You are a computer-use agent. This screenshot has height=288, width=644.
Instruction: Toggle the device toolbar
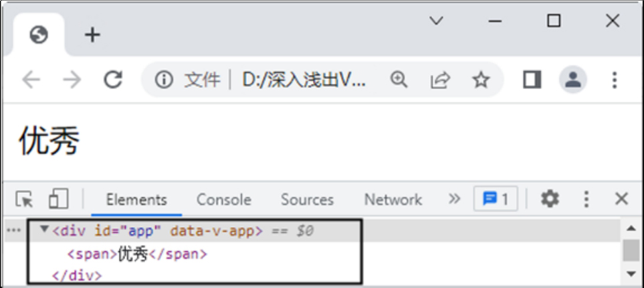tap(58, 199)
